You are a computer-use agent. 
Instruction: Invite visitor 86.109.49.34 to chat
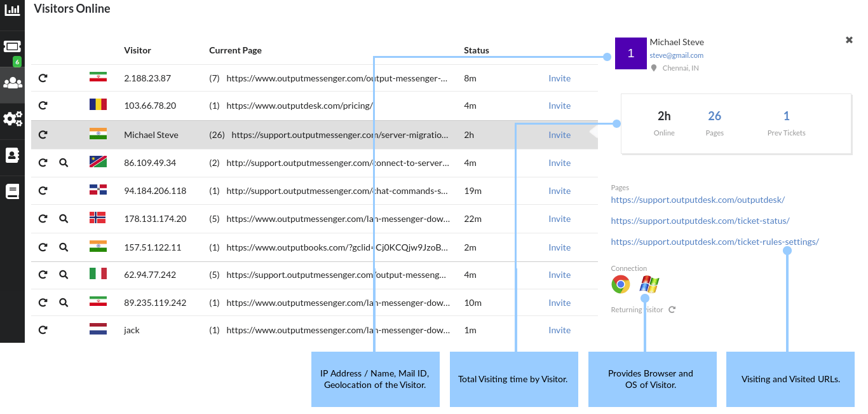560,163
